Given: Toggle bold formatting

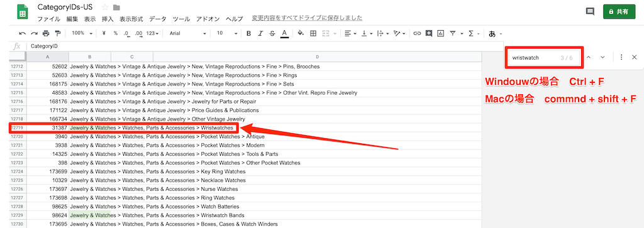Looking at the screenshot, I should coord(248,34).
